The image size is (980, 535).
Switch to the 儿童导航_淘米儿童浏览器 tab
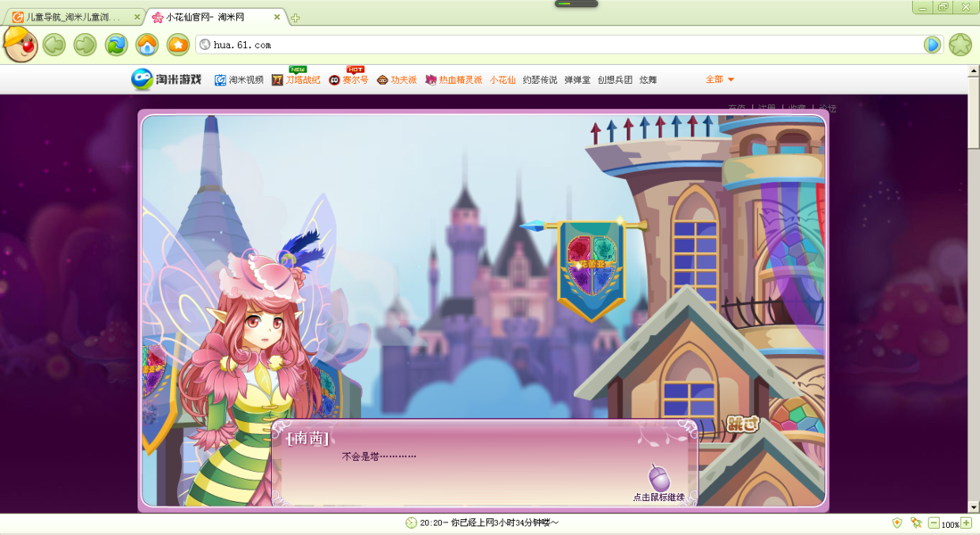(x=75, y=18)
